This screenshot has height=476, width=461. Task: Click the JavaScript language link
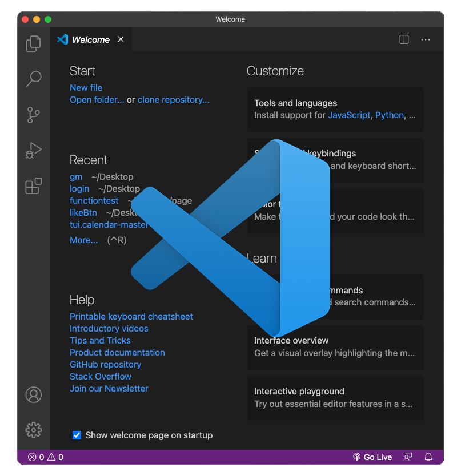click(x=349, y=115)
